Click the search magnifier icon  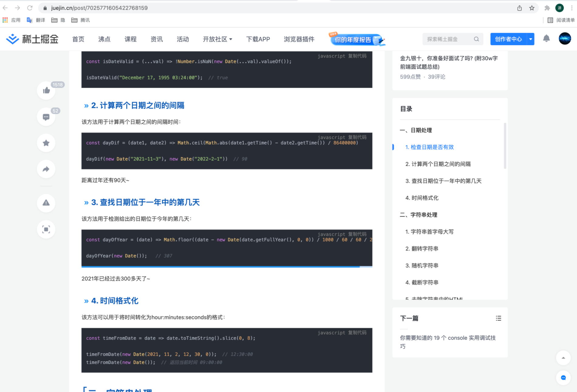click(x=476, y=39)
